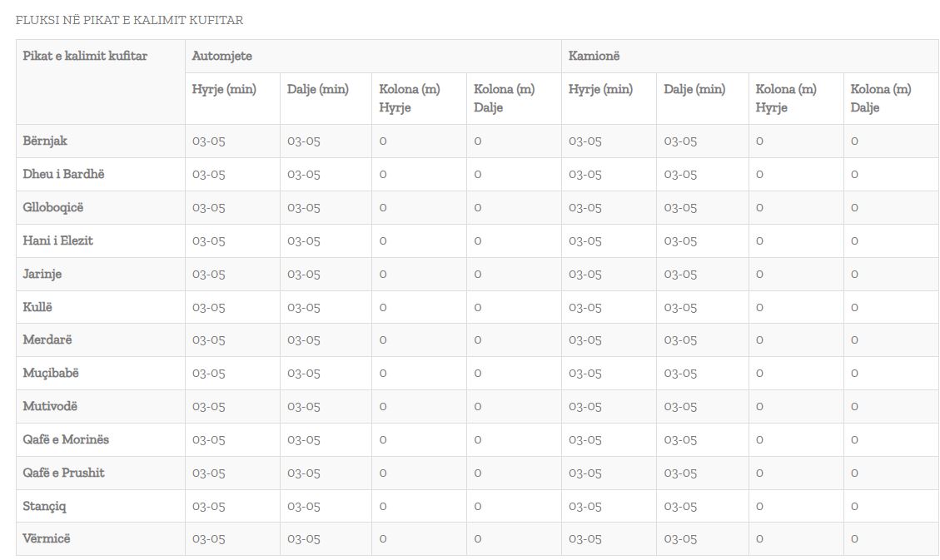This screenshot has width=940, height=560.
Task: Select the Dheu i Bardhë row name
Action: point(63,174)
